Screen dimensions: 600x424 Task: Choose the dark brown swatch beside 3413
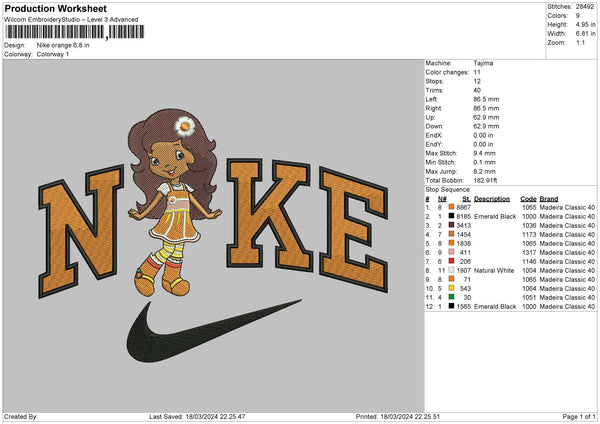point(452,225)
